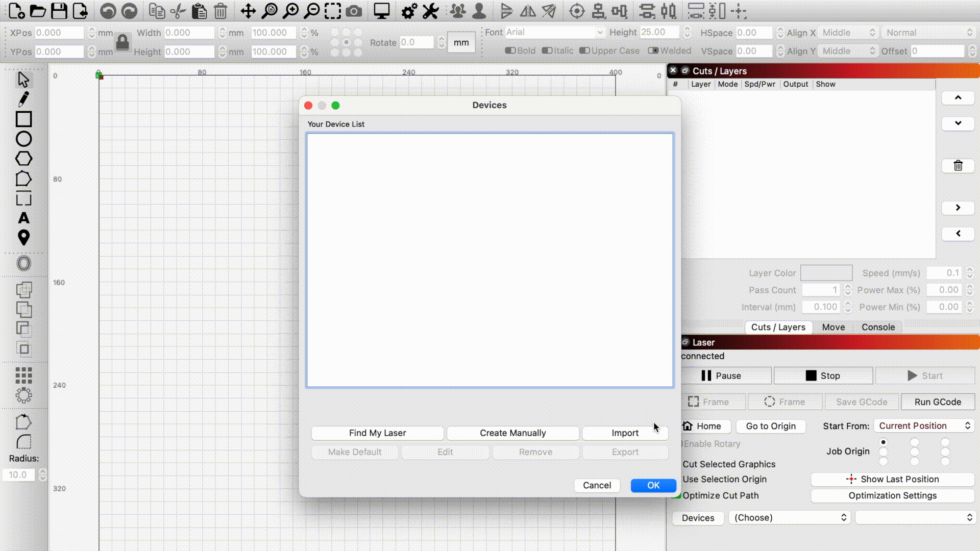Click the Find My Laser button
The height and width of the screenshot is (551, 980).
click(x=377, y=433)
